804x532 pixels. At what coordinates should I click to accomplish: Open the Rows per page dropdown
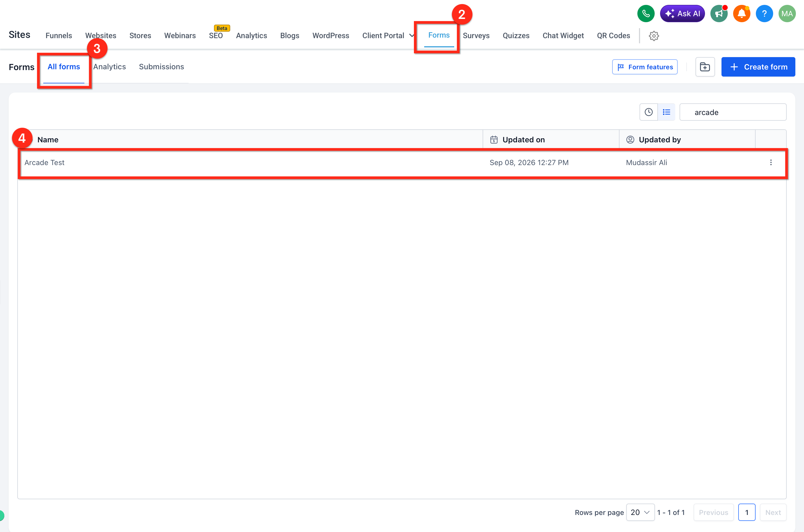click(x=640, y=512)
